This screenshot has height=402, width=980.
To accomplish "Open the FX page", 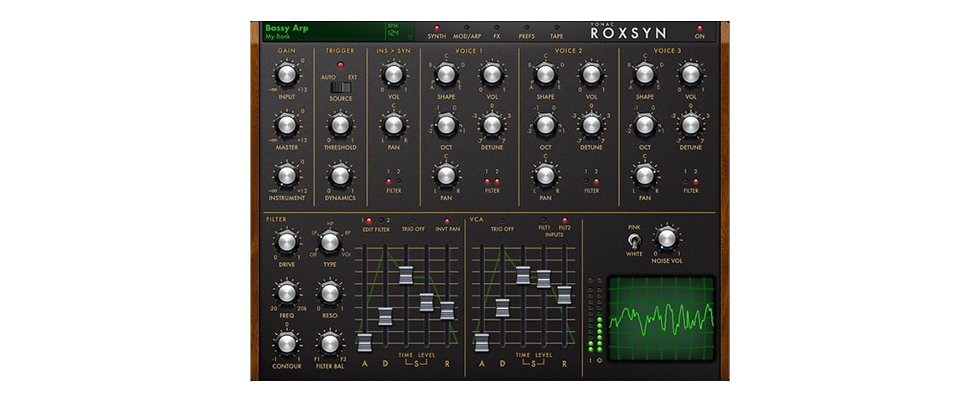I will tap(496, 32).
